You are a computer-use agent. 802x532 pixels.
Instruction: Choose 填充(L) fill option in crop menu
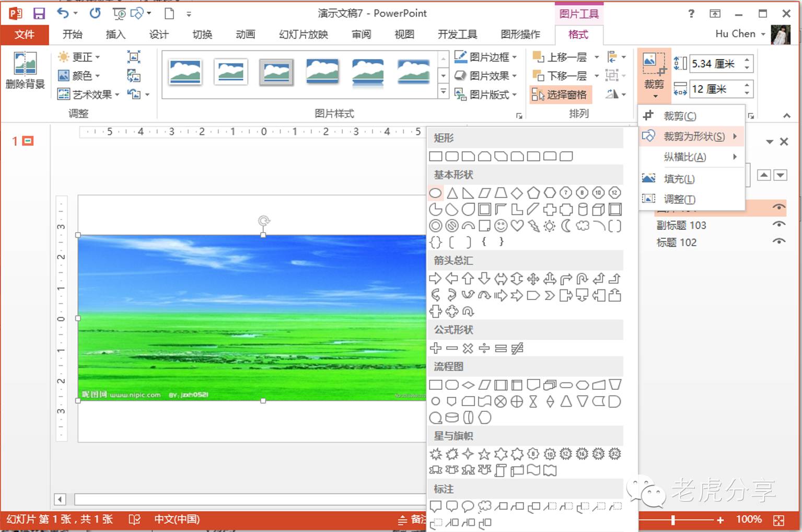[691, 179]
